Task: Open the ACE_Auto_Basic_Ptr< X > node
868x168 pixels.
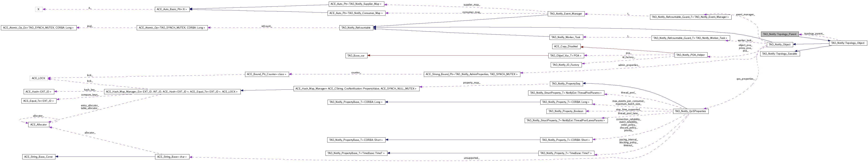Action: (172, 9)
